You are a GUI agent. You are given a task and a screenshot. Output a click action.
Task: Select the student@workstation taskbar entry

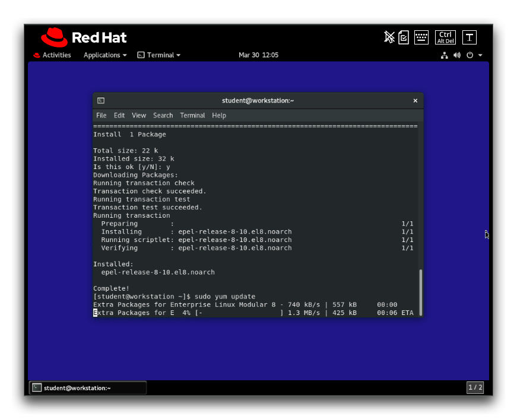coord(88,388)
